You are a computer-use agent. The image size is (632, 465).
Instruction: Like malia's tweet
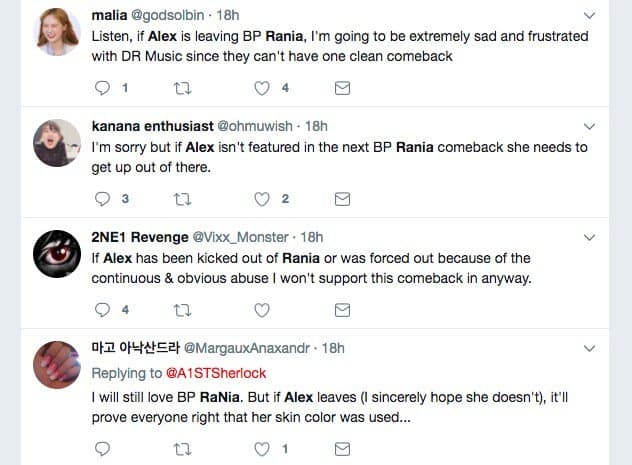tap(261, 88)
